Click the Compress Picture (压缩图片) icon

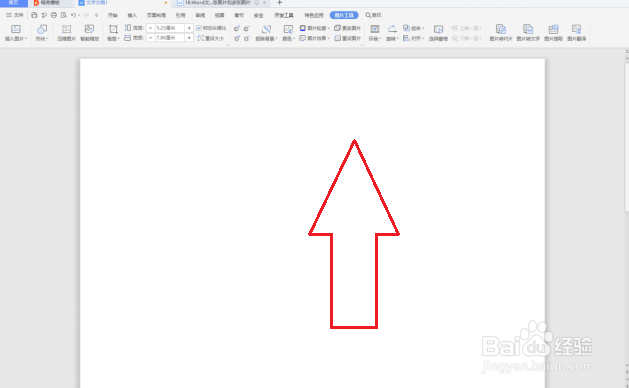(x=66, y=29)
